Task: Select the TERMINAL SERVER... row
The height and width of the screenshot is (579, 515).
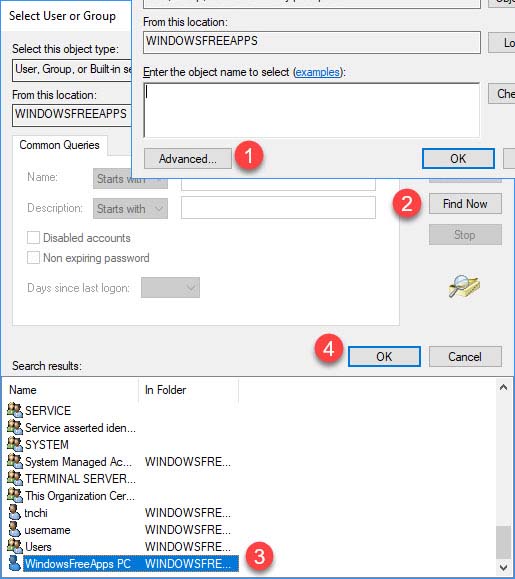Action: (x=122, y=479)
